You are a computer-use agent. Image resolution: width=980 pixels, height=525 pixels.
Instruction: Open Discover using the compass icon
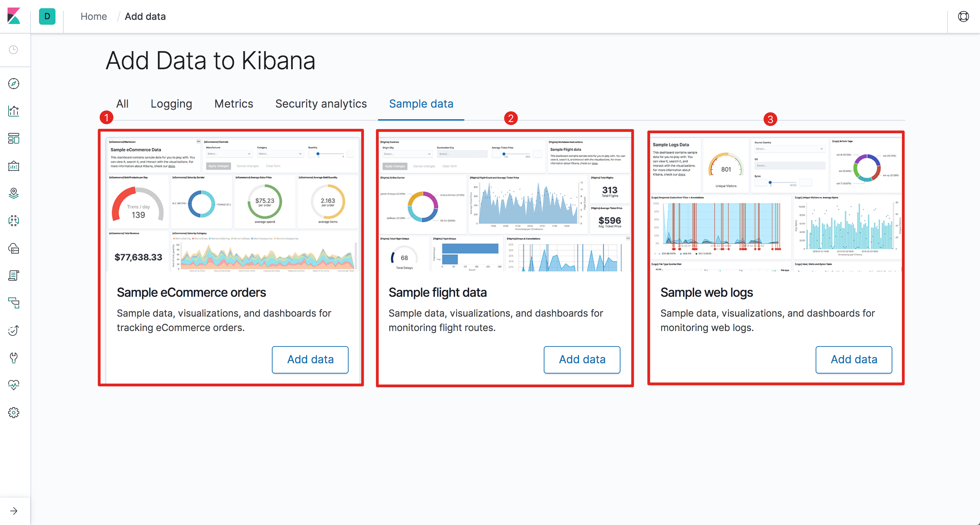click(14, 83)
